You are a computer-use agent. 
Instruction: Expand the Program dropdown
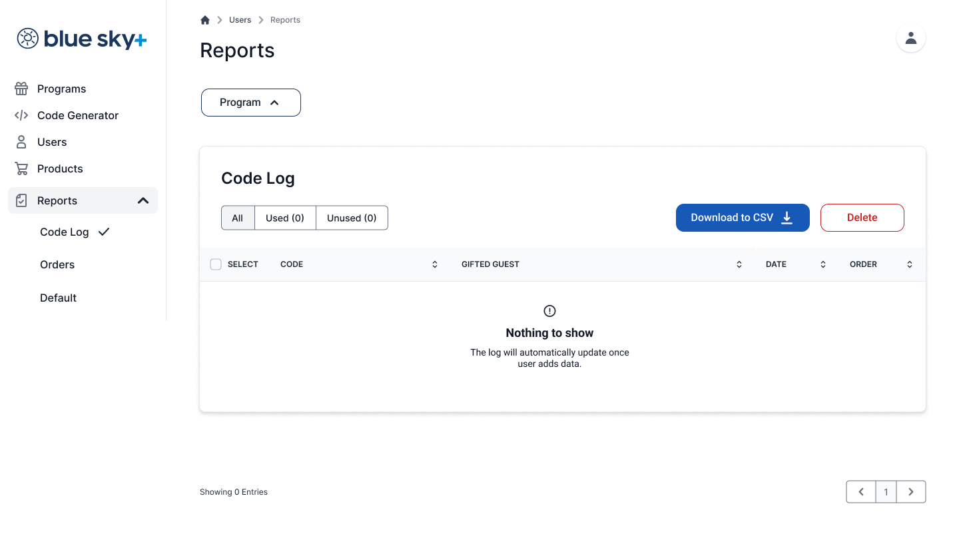250,103
